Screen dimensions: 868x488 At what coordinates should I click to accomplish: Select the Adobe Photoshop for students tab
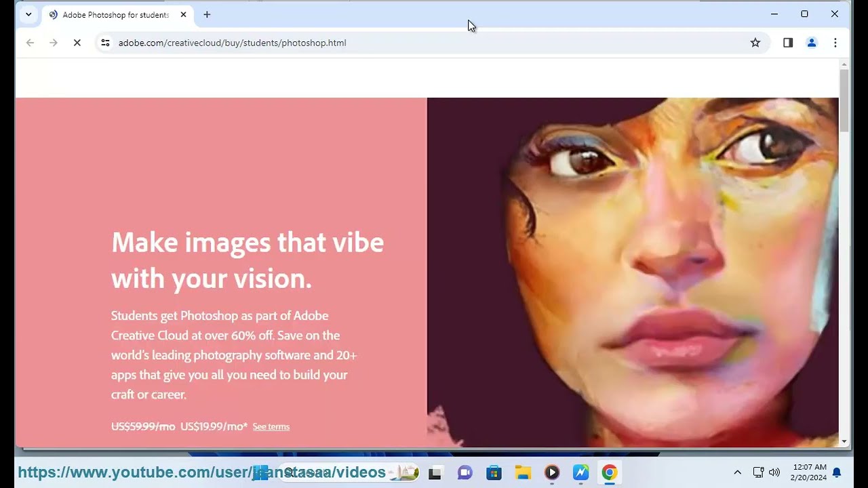tap(117, 14)
